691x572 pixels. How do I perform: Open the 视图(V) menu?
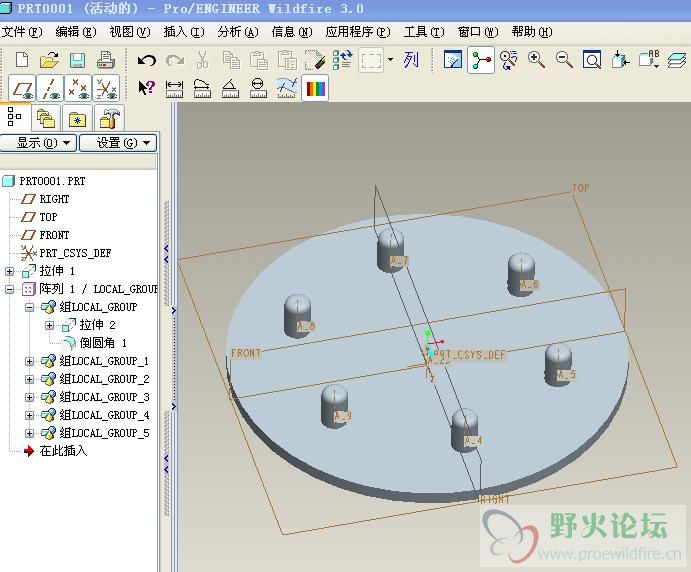[x=130, y=32]
